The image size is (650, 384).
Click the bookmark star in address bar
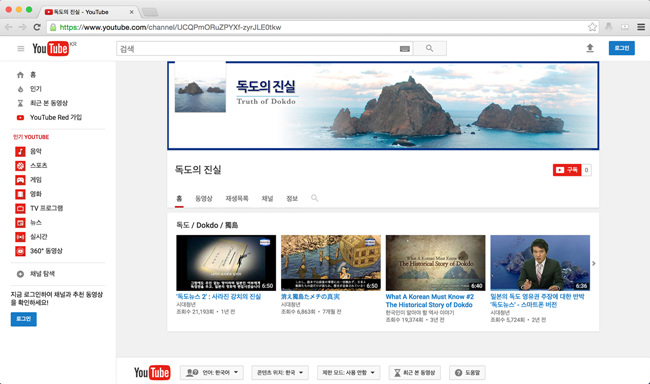(592, 27)
